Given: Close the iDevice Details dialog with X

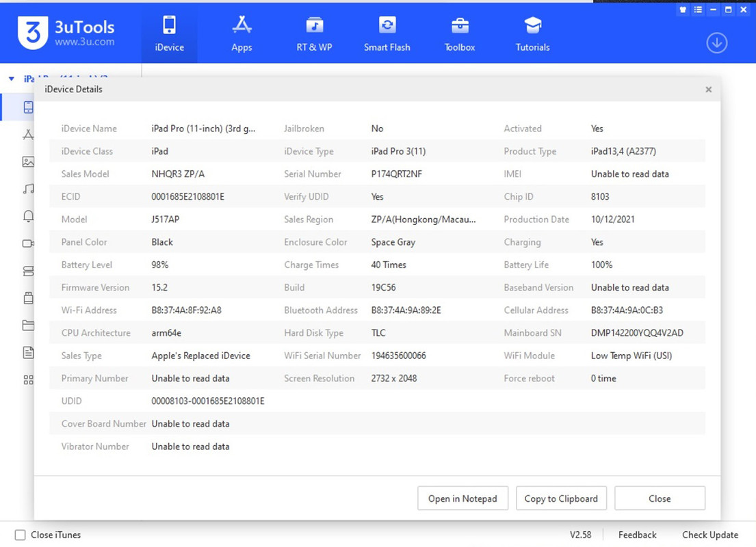Looking at the screenshot, I should click(708, 89).
